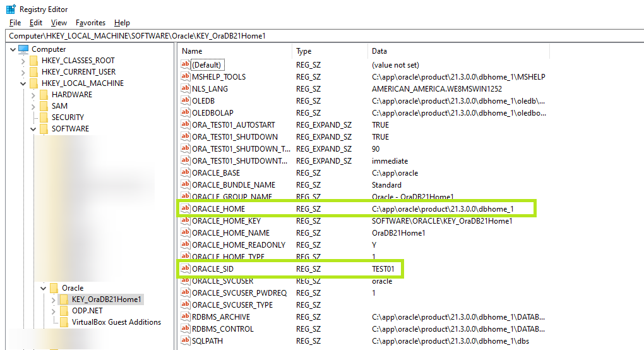Select the SECURITY key folder icon
The height and width of the screenshot is (350, 644).
tap(44, 118)
